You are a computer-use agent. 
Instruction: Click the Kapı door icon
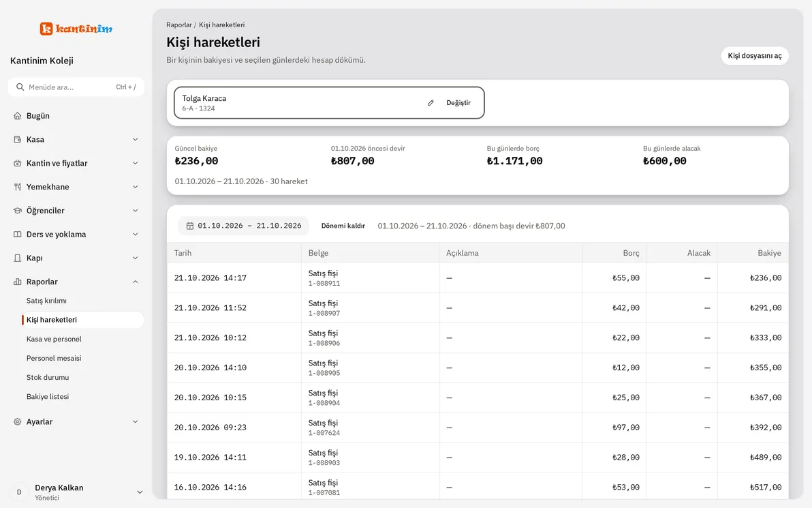[18, 258]
